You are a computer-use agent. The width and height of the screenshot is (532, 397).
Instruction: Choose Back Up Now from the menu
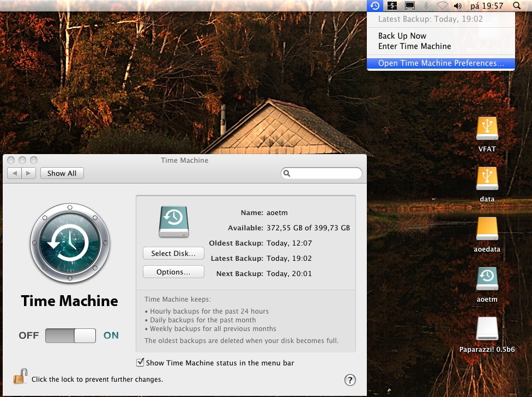coord(402,36)
